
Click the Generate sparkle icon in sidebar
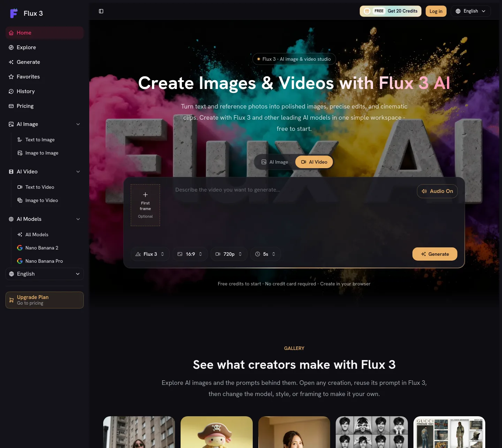tap(11, 62)
